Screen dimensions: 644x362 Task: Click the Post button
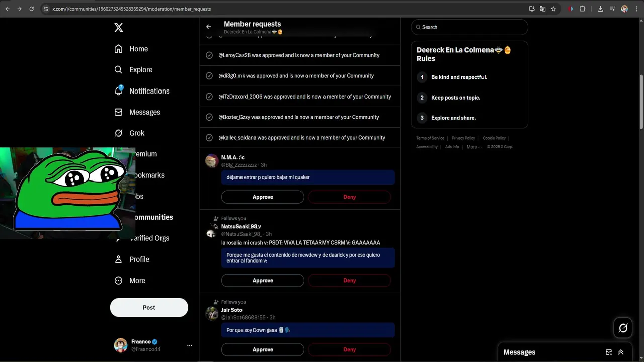(149, 307)
